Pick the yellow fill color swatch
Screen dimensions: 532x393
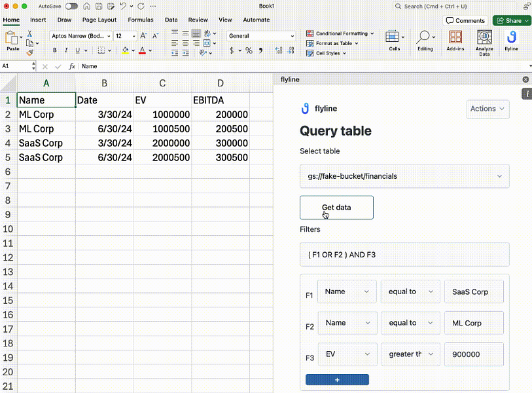125,50
